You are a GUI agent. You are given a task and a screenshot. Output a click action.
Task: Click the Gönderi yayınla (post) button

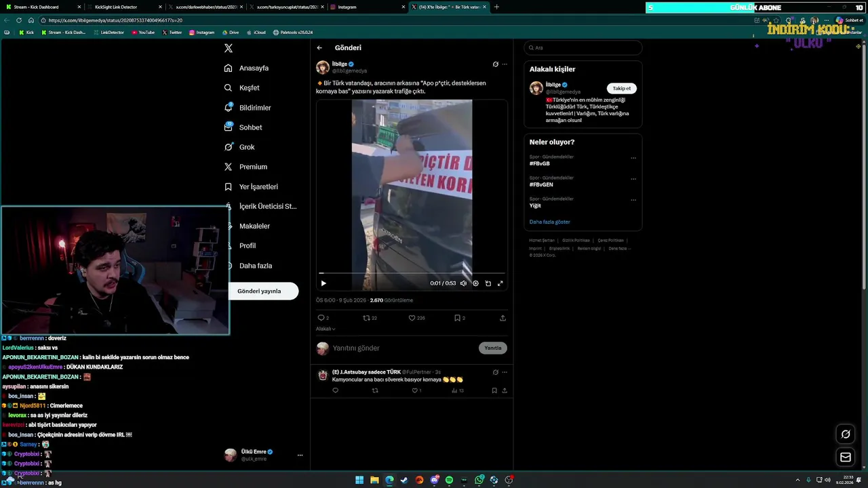click(261, 291)
